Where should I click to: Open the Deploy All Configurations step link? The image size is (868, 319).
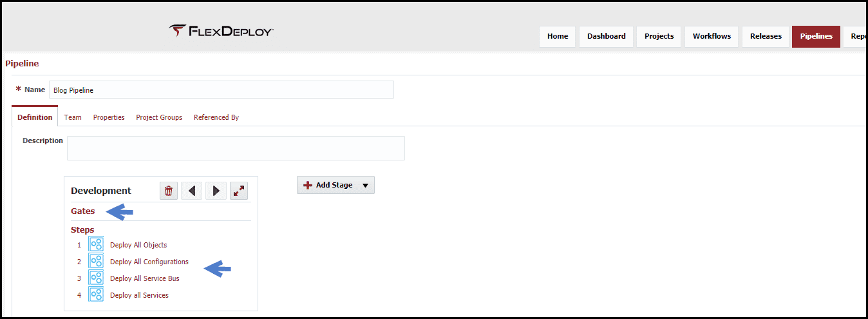pos(149,262)
